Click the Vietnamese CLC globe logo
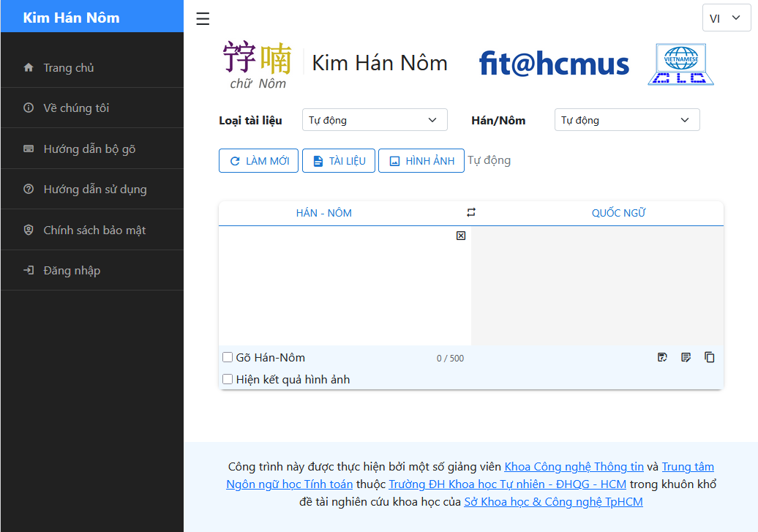 (x=680, y=64)
